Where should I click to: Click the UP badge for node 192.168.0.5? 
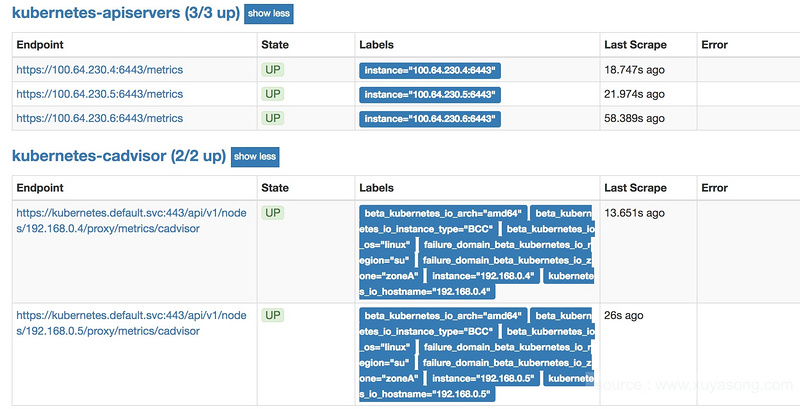point(272,315)
